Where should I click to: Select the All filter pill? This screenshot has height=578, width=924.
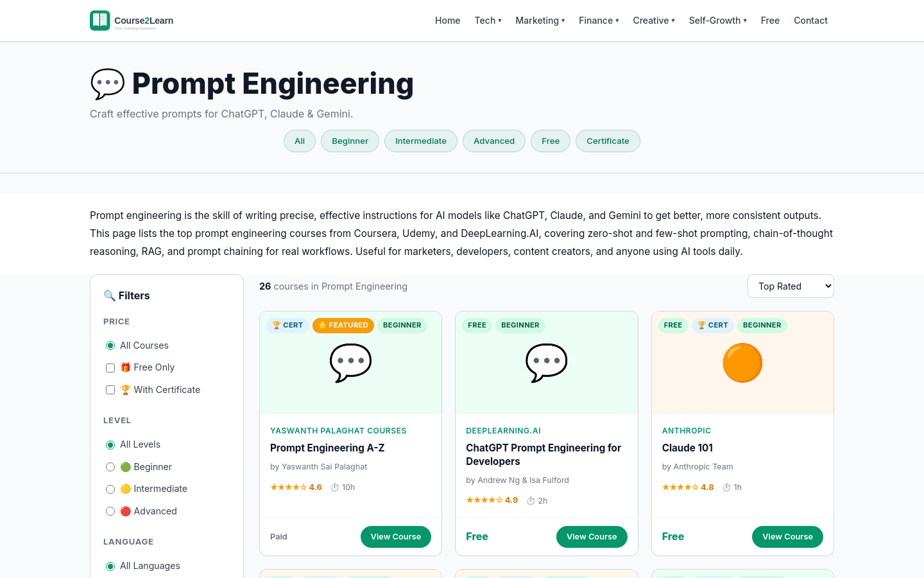tap(300, 141)
